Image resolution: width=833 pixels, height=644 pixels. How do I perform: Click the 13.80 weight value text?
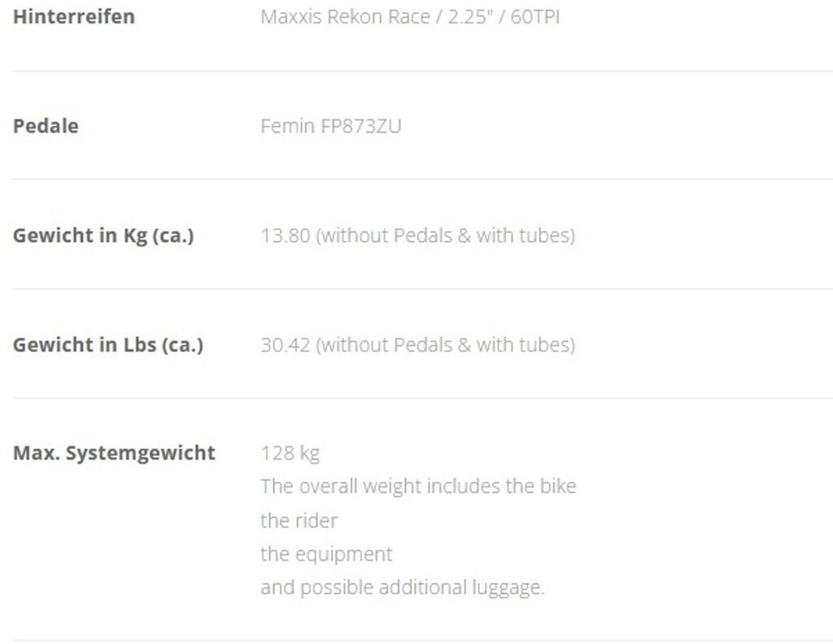point(286,236)
